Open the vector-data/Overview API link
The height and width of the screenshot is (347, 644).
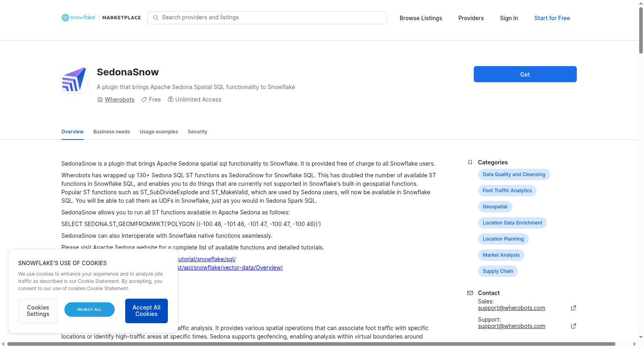point(230,268)
